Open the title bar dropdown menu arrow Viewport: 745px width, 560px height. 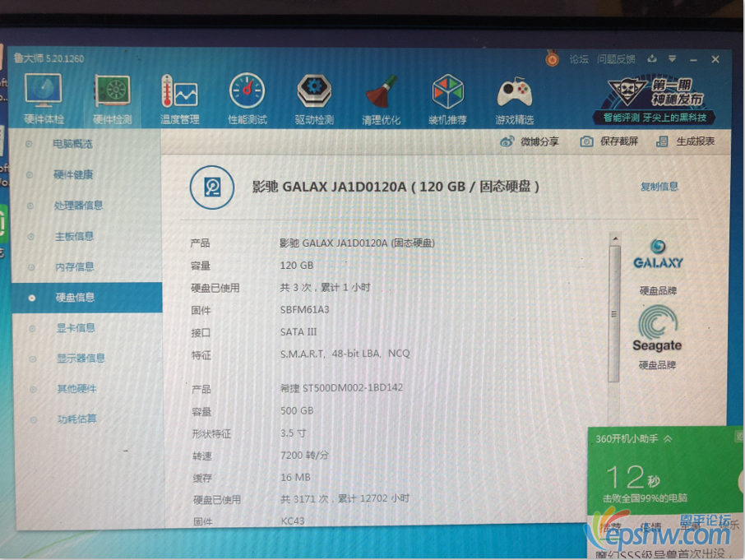coord(673,59)
